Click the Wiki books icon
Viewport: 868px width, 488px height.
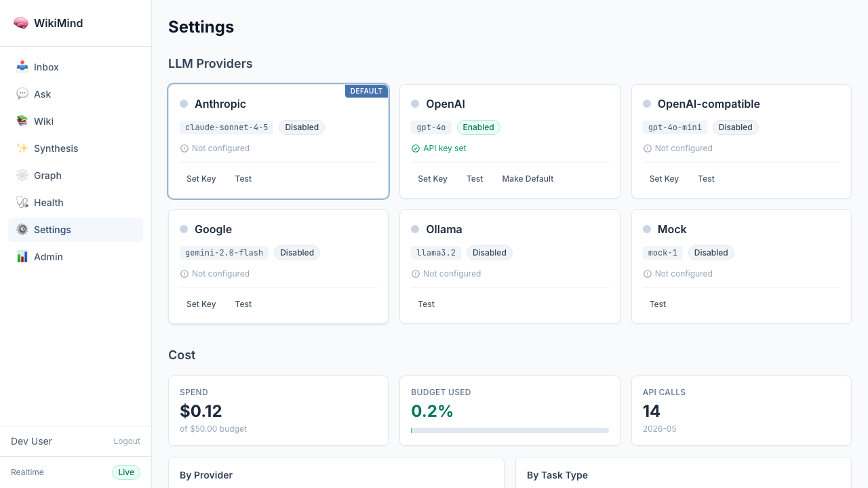(x=22, y=121)
